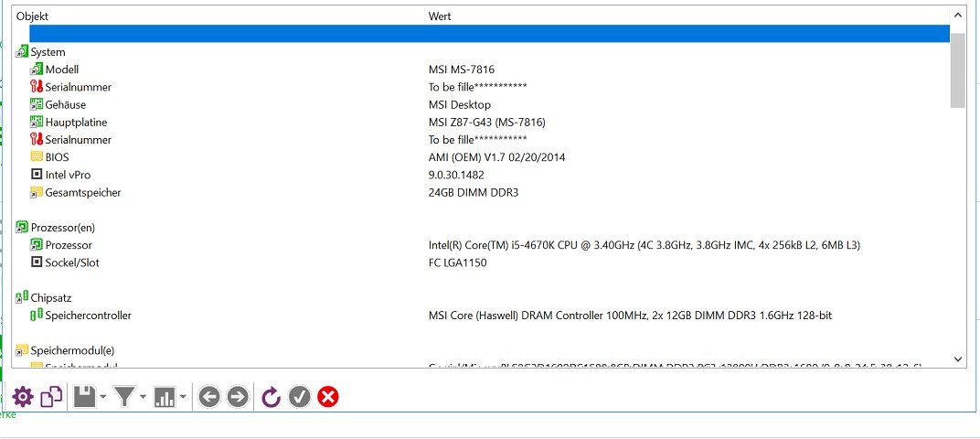The image size is (980, 439).
Task: Open the filter dropdown arrow
Action: [144, 397]
